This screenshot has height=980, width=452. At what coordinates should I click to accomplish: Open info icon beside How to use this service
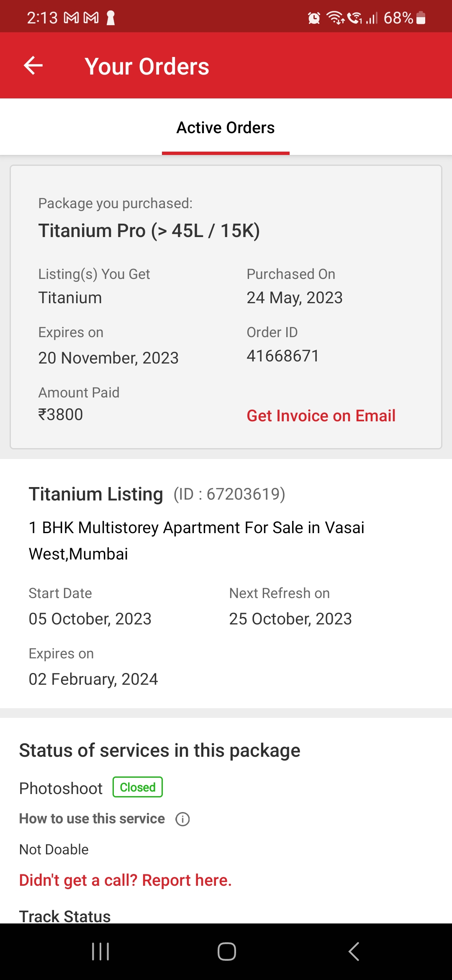click(x=182, y=819)
